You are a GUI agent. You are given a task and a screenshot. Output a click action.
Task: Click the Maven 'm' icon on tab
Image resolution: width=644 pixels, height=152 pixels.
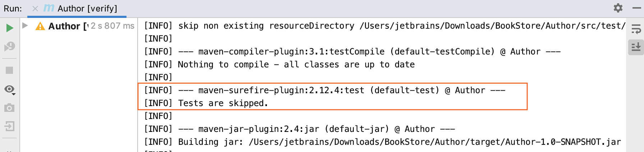click(x=49, y=8)
